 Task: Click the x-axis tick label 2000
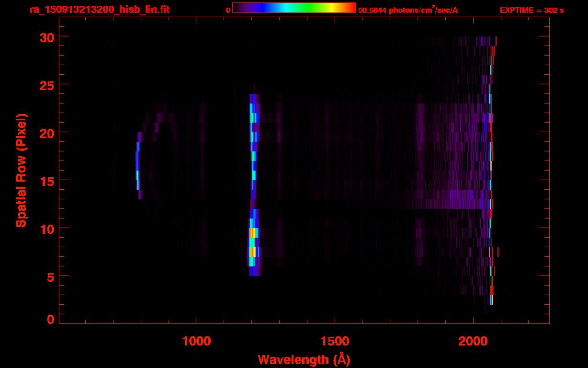[x=473, y=341]
